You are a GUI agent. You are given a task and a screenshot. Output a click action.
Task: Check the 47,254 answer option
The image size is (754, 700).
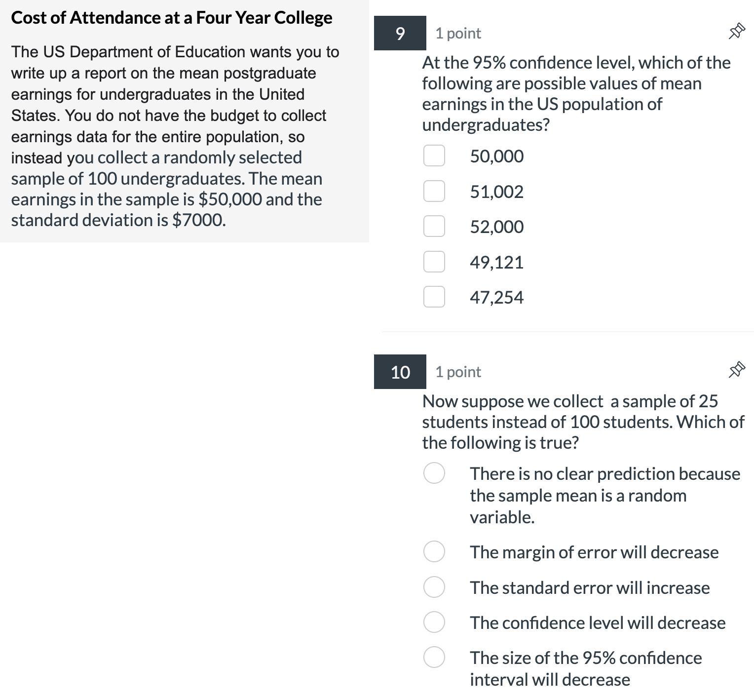coord(434,297)
